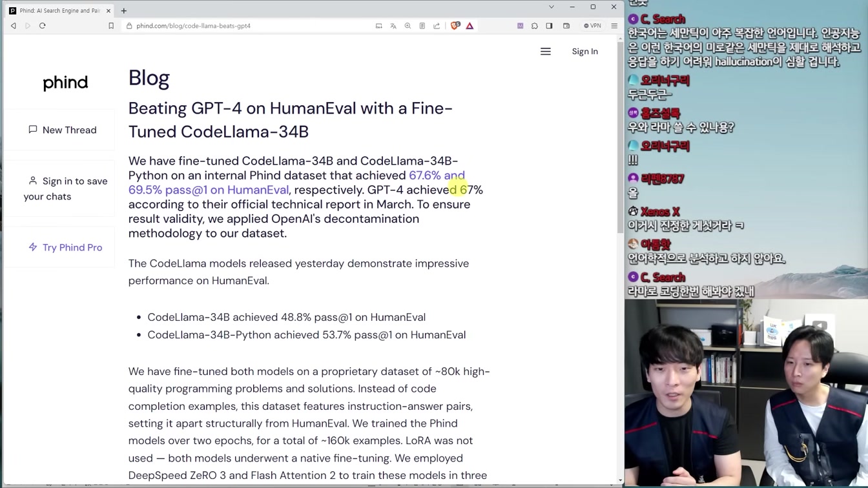Viewport: 868px width, 488px height.
Task: Go back to the previous page
Action: (x=13, y=26)
